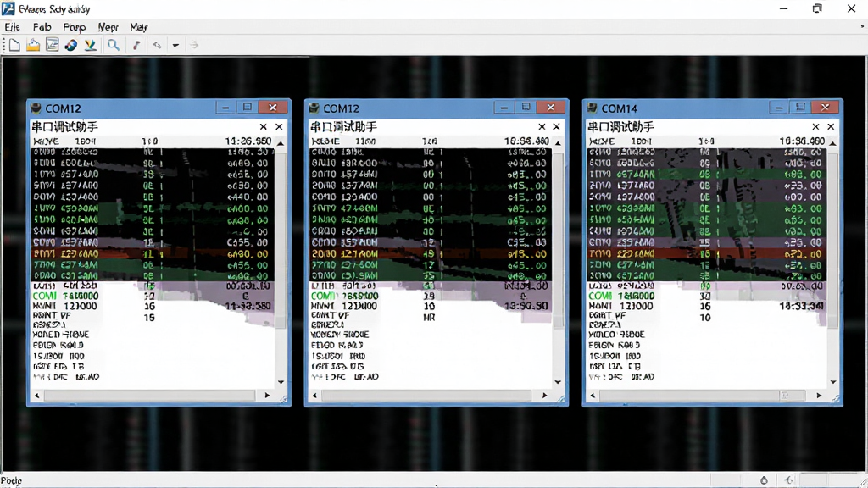The height and width of the screenshot is (488, 868).
Task: Click the window-frame icon after the folder
Action: tap(52, 45)
